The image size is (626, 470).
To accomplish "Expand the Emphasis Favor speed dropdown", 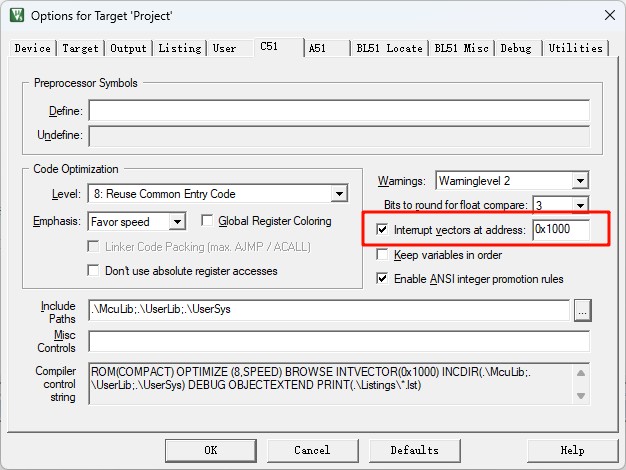I will tap(177, 221).
